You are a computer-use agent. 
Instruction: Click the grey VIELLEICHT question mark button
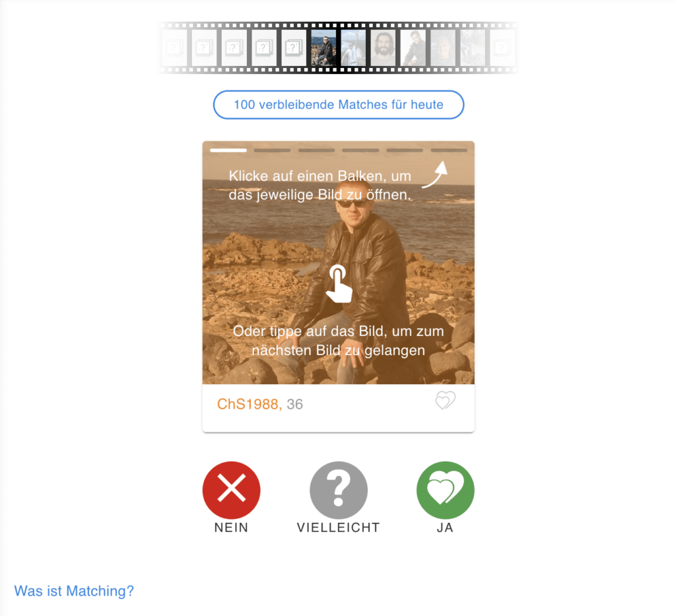coord(339,490)
